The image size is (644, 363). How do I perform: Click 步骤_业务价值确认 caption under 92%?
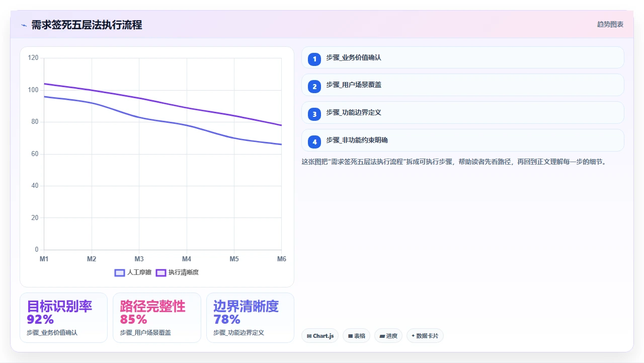52,333
